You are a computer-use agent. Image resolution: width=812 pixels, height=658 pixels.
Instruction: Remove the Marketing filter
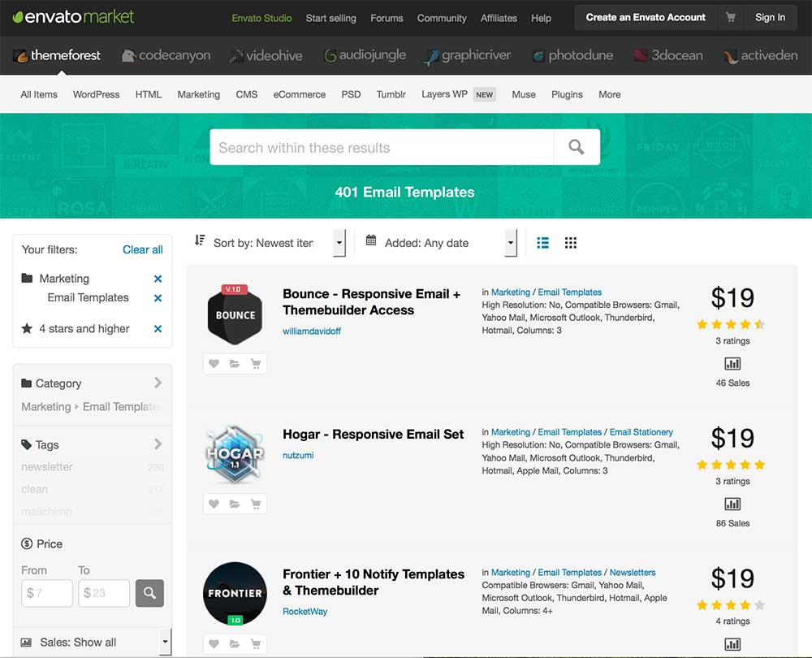158,279
